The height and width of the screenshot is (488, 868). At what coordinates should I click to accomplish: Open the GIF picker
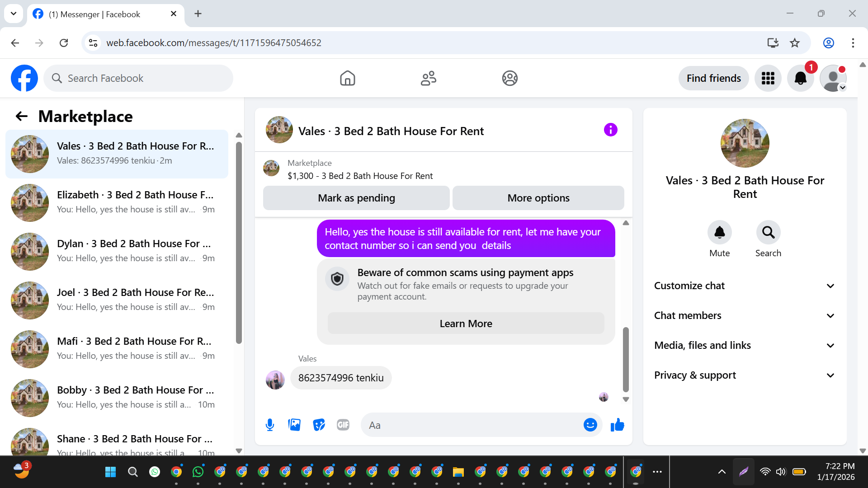(x=343, y=425)
